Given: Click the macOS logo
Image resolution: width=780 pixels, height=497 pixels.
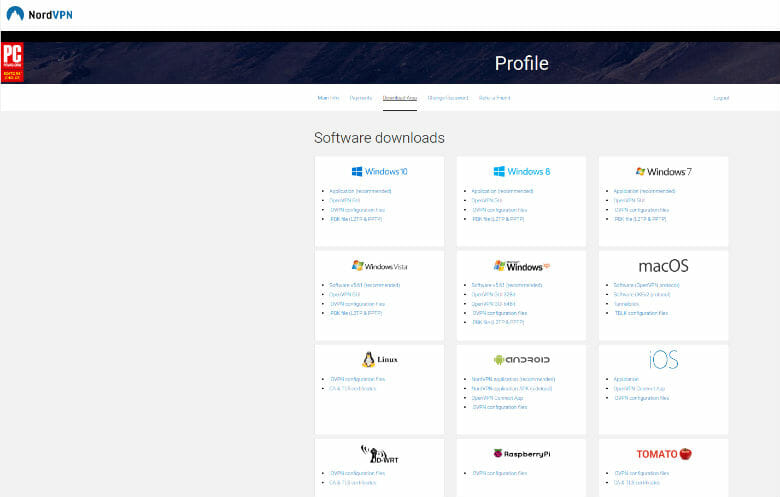Looking at the screenshot, I should 663,266.
